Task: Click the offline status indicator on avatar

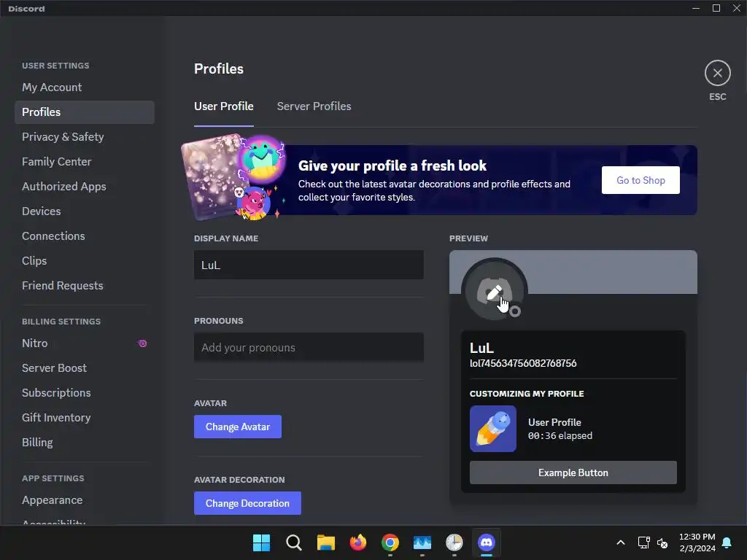Action: [514, 311]
